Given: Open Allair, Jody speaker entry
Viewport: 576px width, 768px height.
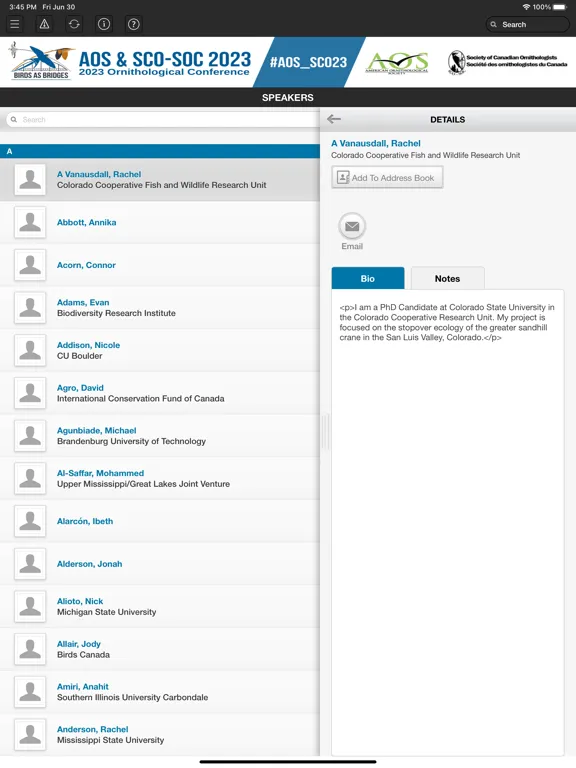Looking at the screenshot, I should point(160,649).
